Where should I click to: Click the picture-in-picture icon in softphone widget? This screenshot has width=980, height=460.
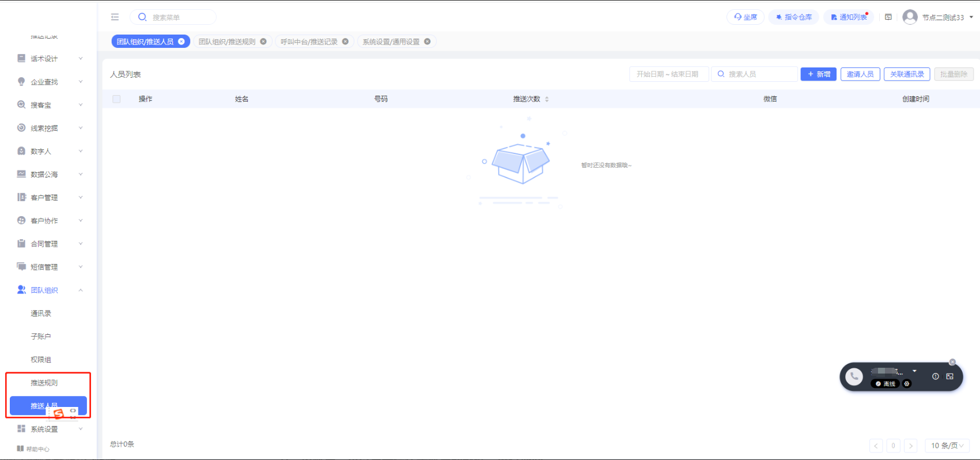[950, 376]
